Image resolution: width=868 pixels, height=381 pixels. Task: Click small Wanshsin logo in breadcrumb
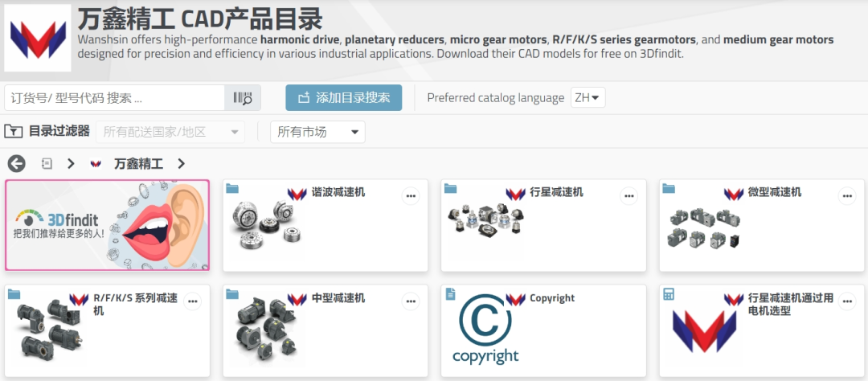click(96, 164)
